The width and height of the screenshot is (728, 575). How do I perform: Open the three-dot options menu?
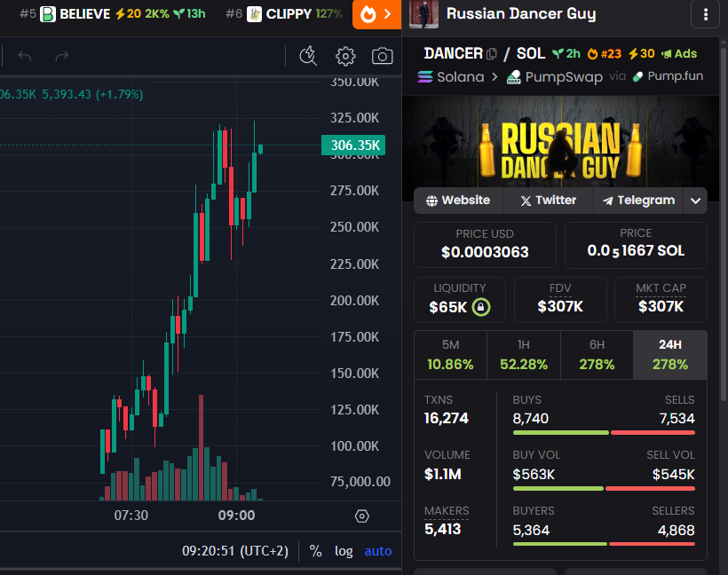(705, 14)
